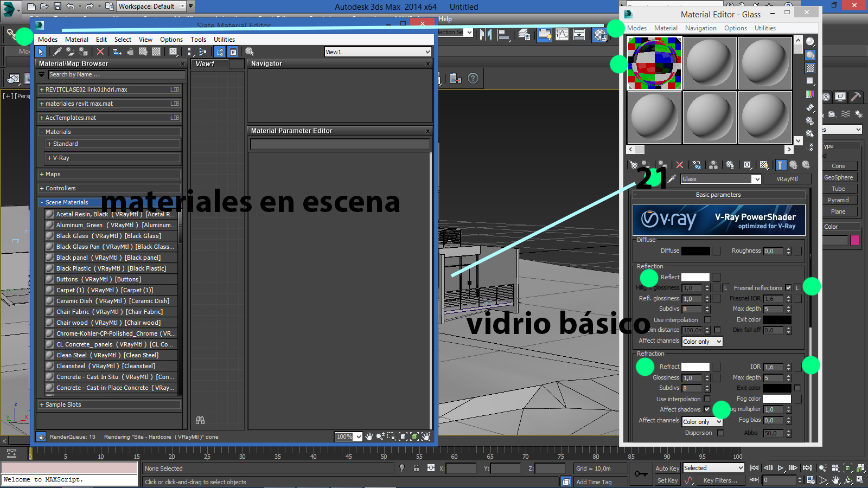Click the Fog color white swatch
Screen dimensions: 868x488
click(777, 399)
